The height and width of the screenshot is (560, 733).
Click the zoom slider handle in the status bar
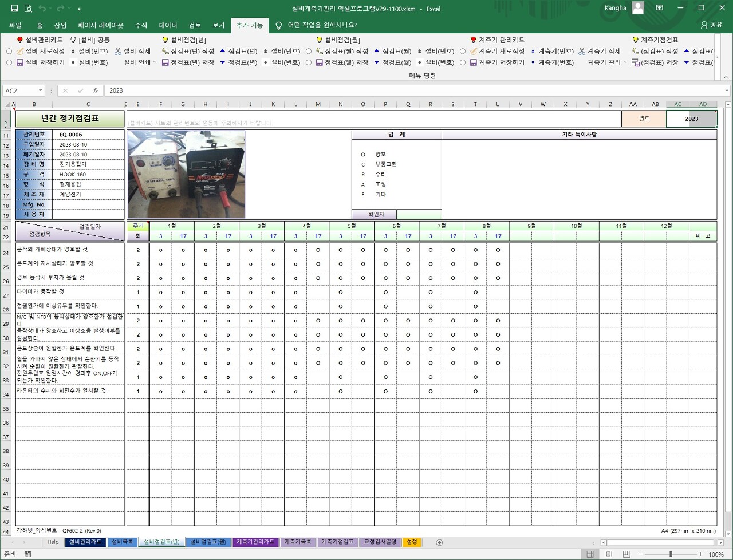coord(671,554)
